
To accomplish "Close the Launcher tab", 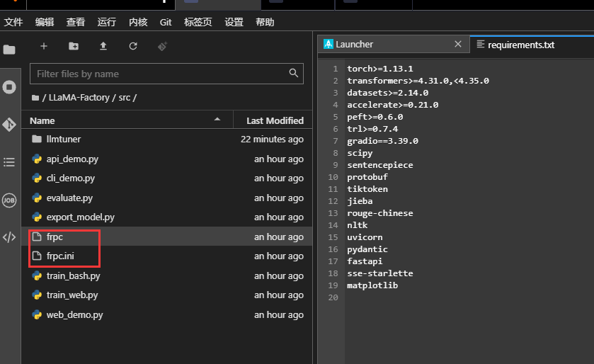I will pyautogui.click(x=459, y=44).
